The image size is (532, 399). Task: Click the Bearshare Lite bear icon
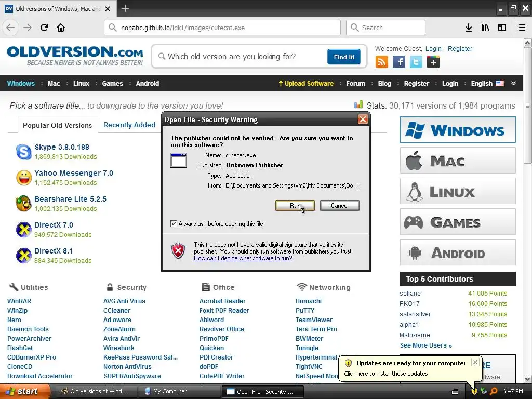point(24,204)
